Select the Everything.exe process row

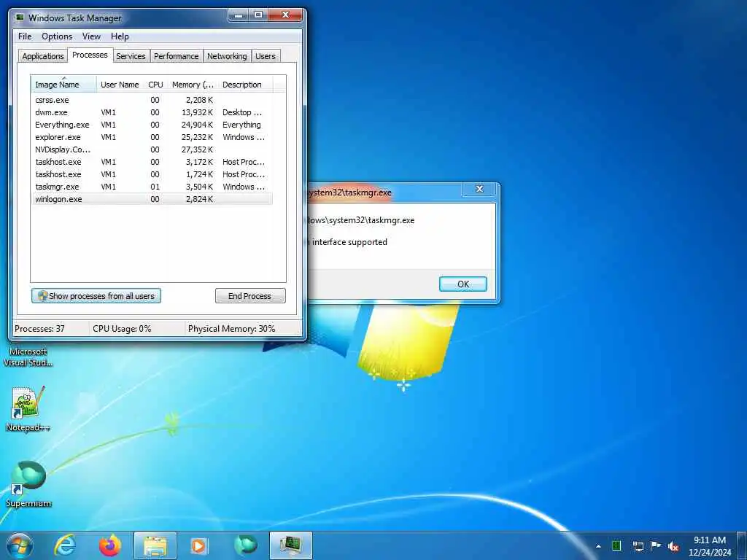pyautogui.click(x=152, y=125)
